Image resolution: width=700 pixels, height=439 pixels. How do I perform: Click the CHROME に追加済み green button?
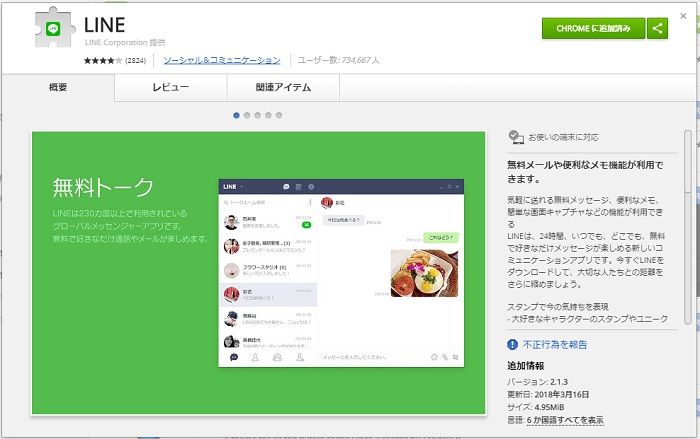click(593, 28)
